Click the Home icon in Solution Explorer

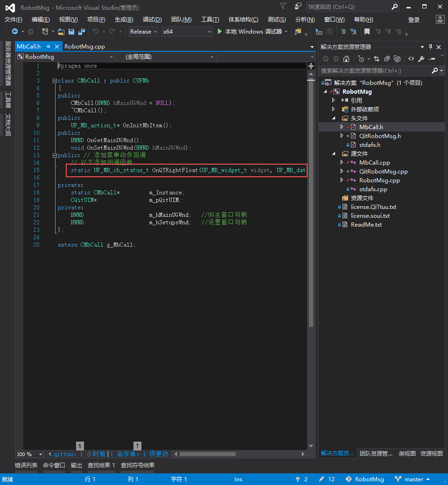pyautogui.click(x=346, y=59)
